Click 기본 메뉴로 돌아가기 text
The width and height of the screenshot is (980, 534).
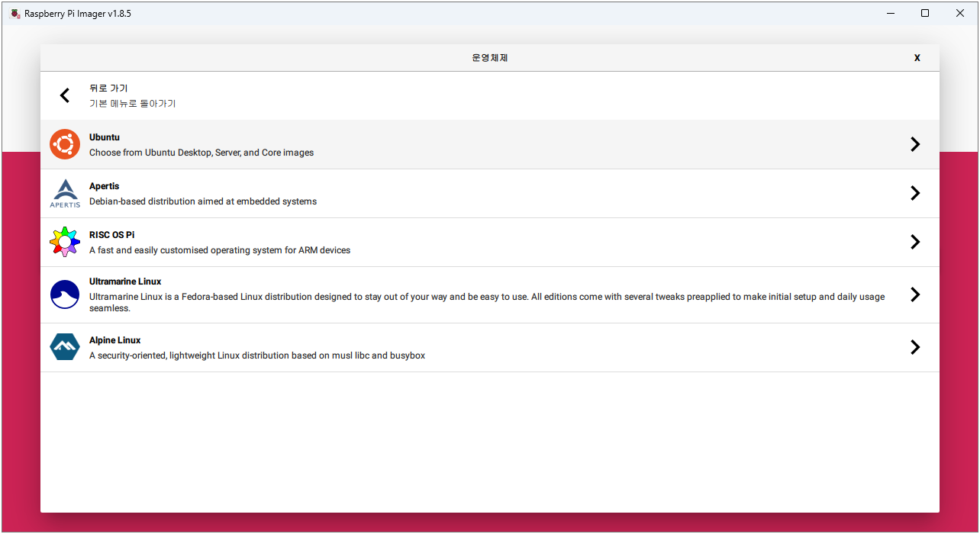(133, 104)
